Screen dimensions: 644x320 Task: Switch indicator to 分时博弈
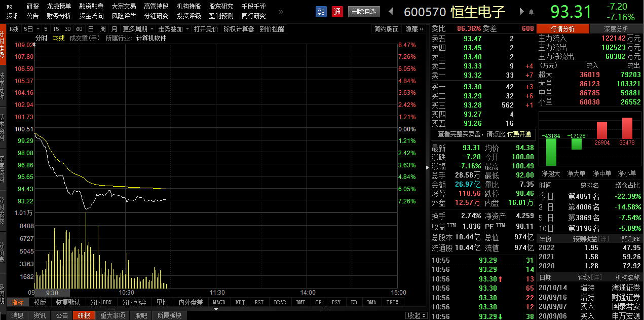tap(133, 302)
